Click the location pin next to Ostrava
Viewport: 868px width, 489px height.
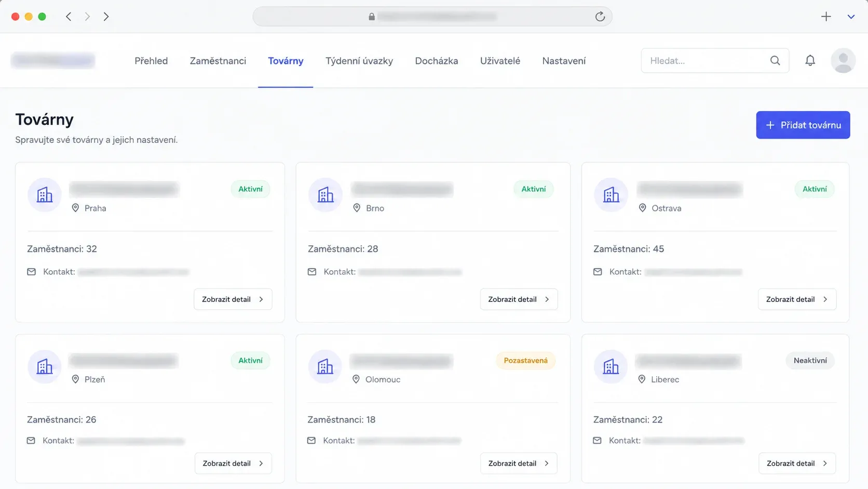642,208
